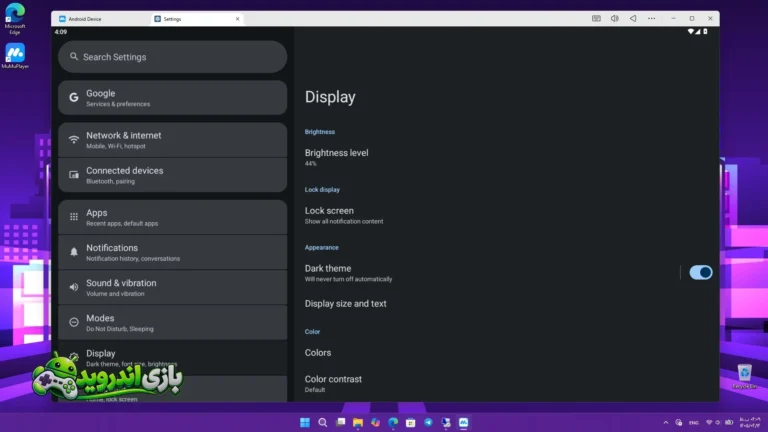
Task: Open the three-dots more menu in title bar
Action: (651, 19)
